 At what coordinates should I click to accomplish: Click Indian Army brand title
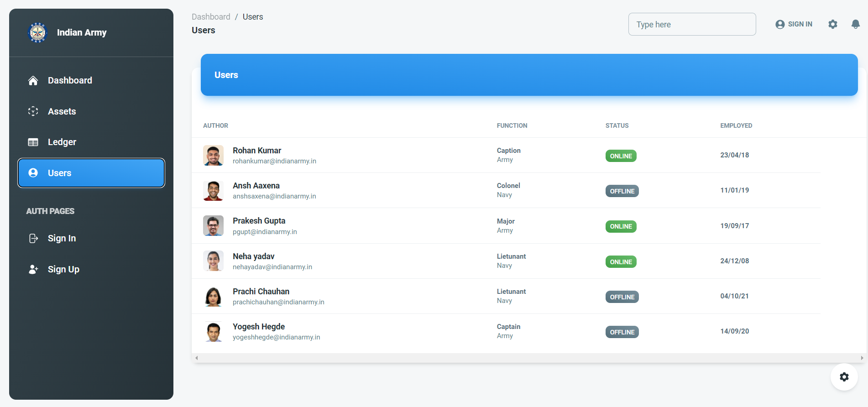click(82, 32)
